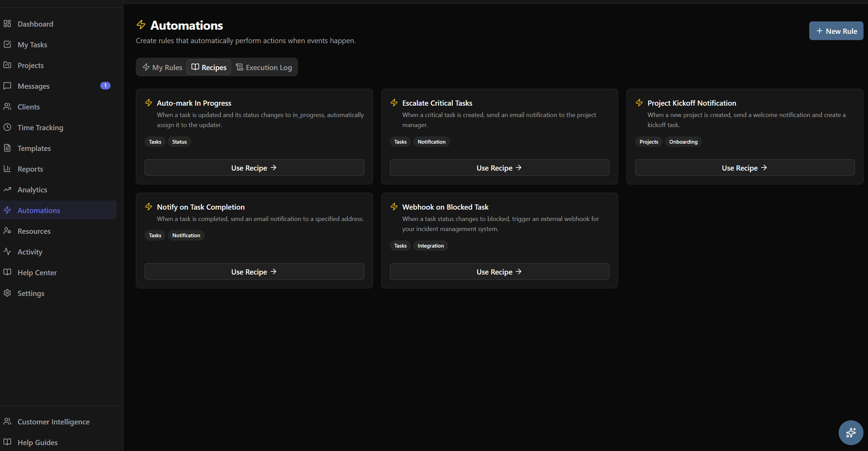Open Templates from the sidebar

(x=34, y=148)
